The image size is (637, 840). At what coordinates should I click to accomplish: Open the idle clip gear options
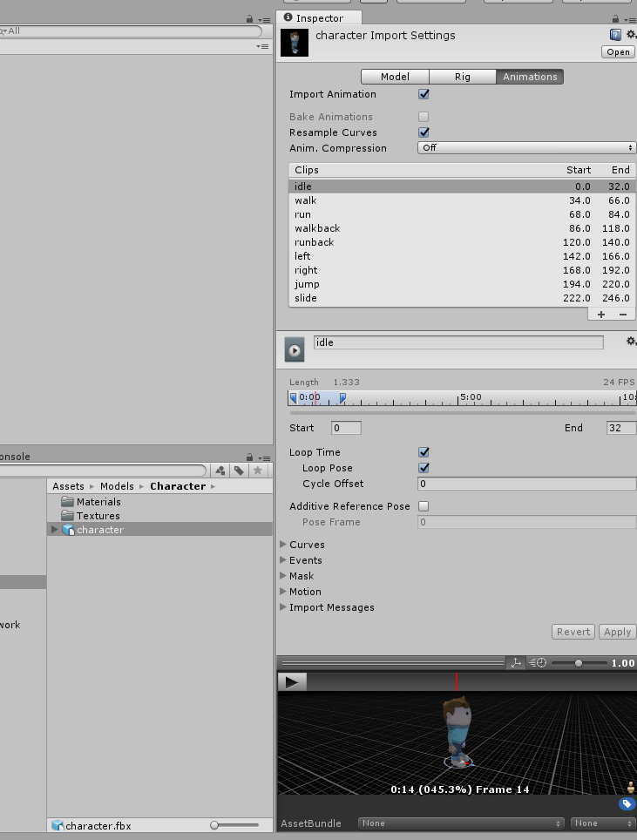click(631, 342)
